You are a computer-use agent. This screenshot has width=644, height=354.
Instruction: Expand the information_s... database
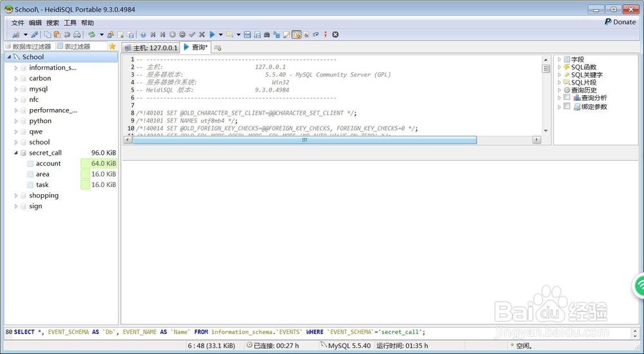(x=16, y=68)
